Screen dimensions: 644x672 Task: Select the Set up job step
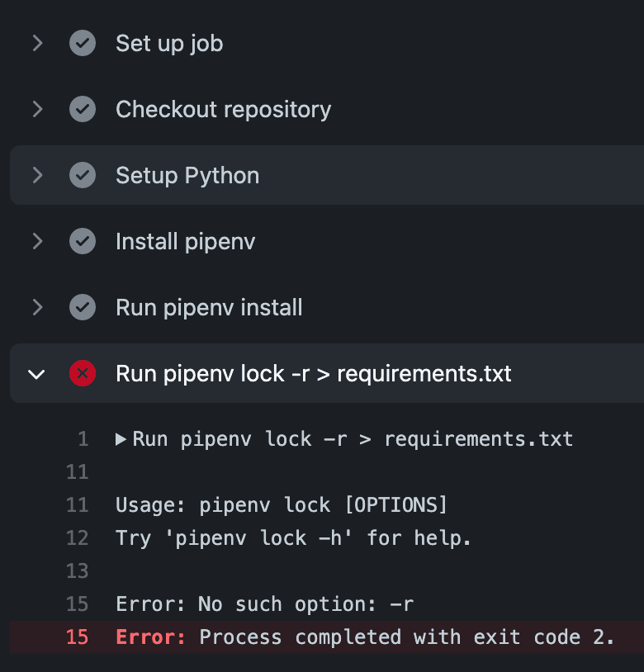point(168,43)
